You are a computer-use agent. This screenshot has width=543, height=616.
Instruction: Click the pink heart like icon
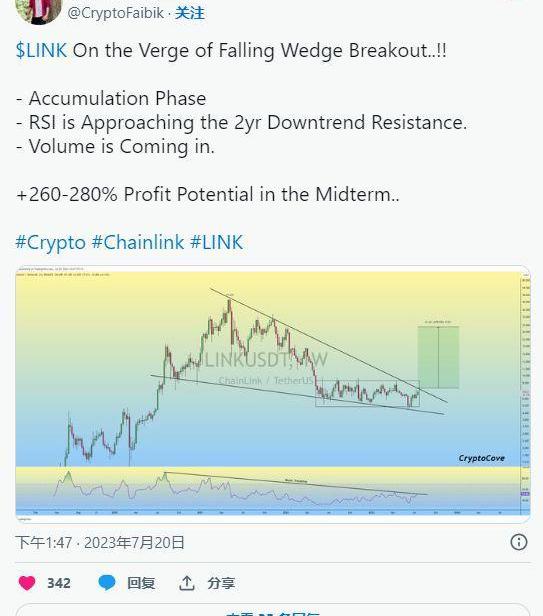27,583
